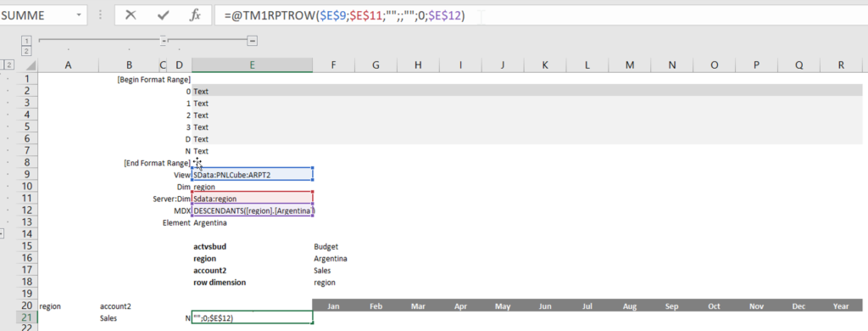This screenshot has width=868, height=331.
Task: Select the Year header cell
Action: [x=841, y=306]
